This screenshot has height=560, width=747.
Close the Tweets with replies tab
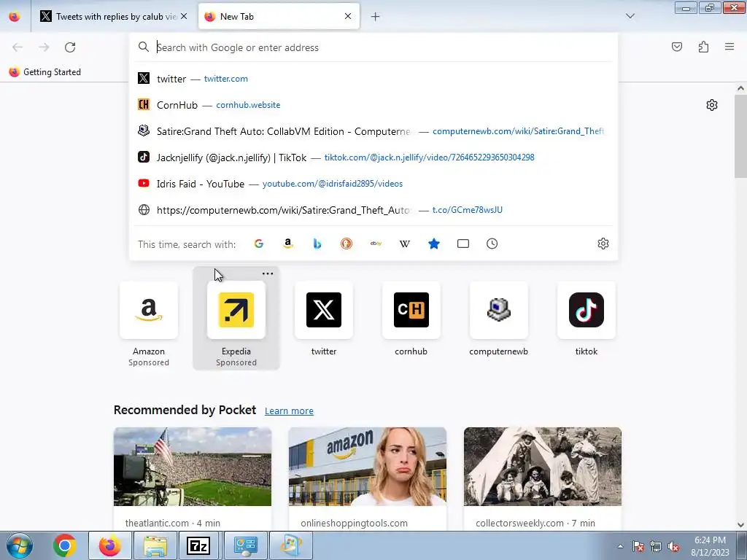(x=184, y=16)
